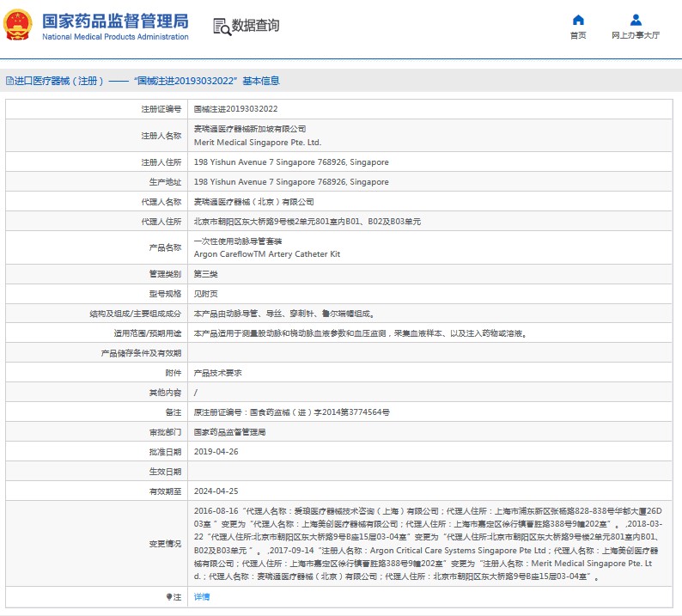Screen dimensions: 682x616
Task: Click the 生效日期 row label
Action: point(165,472)
